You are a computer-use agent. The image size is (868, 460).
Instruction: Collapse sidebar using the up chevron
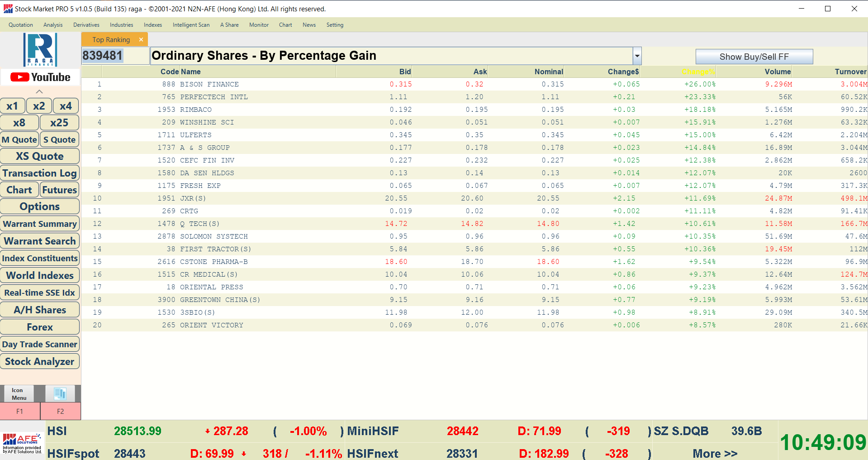tap(39, 91)
